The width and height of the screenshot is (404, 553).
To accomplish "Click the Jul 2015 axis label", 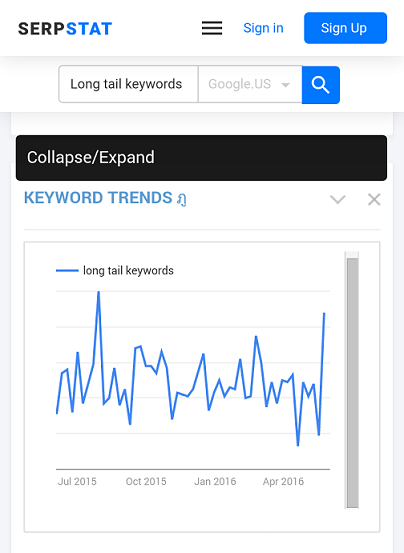I will [x=77, y=481].
